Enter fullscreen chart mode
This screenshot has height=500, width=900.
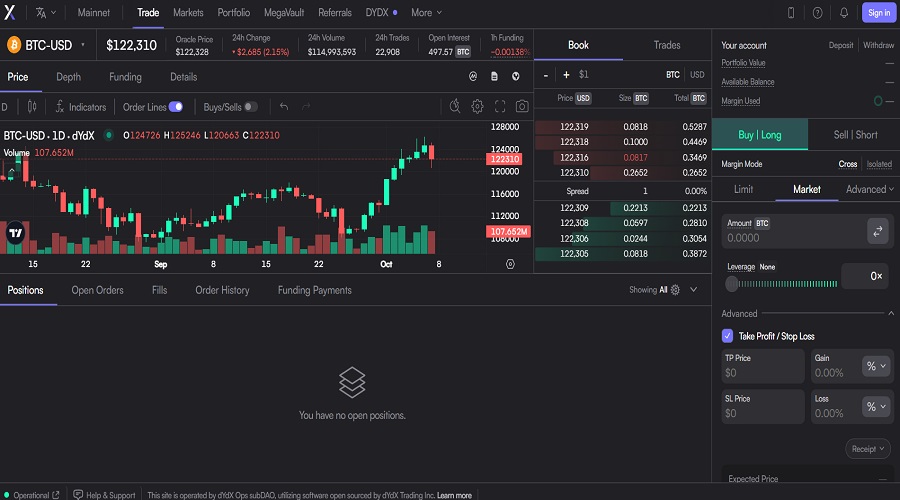pos(500,106)
